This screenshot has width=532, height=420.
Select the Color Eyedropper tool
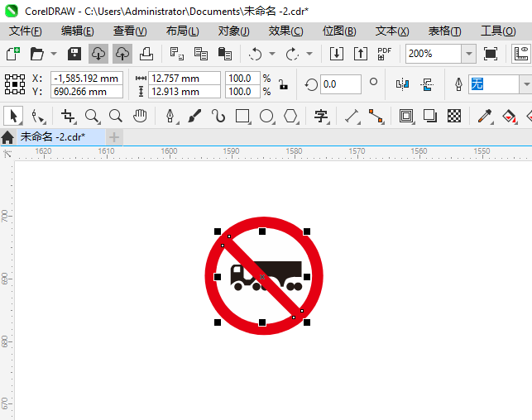pos(485,116)
